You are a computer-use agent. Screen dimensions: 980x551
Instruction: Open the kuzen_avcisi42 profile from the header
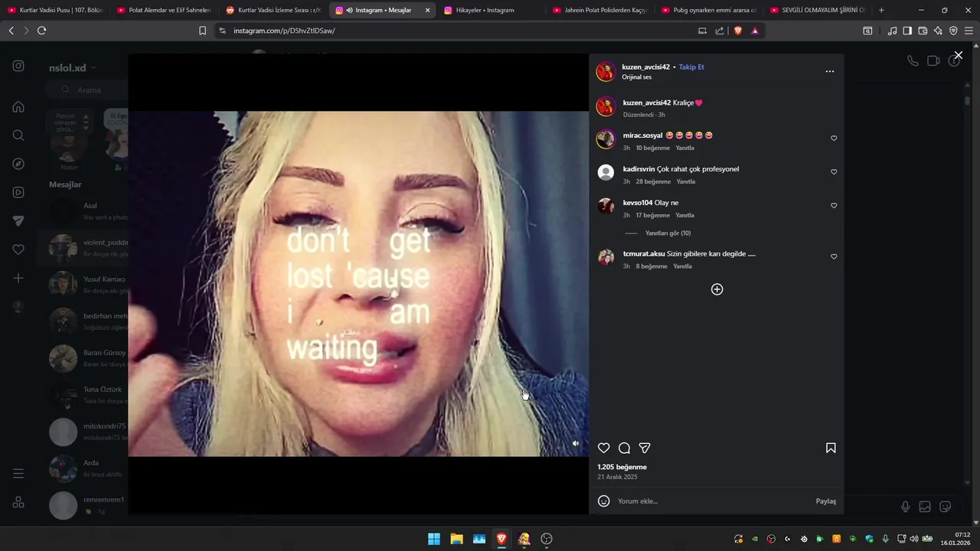click(x=646, y=67)
